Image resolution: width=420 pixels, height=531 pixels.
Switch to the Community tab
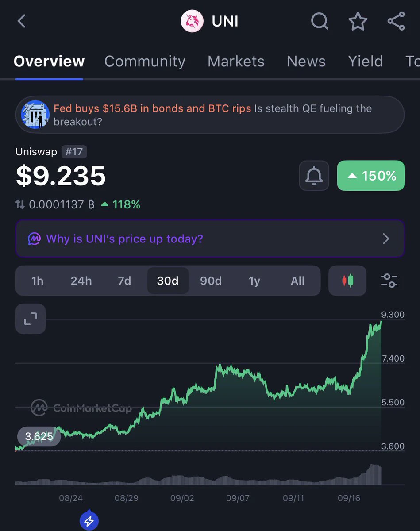point(145,61)
